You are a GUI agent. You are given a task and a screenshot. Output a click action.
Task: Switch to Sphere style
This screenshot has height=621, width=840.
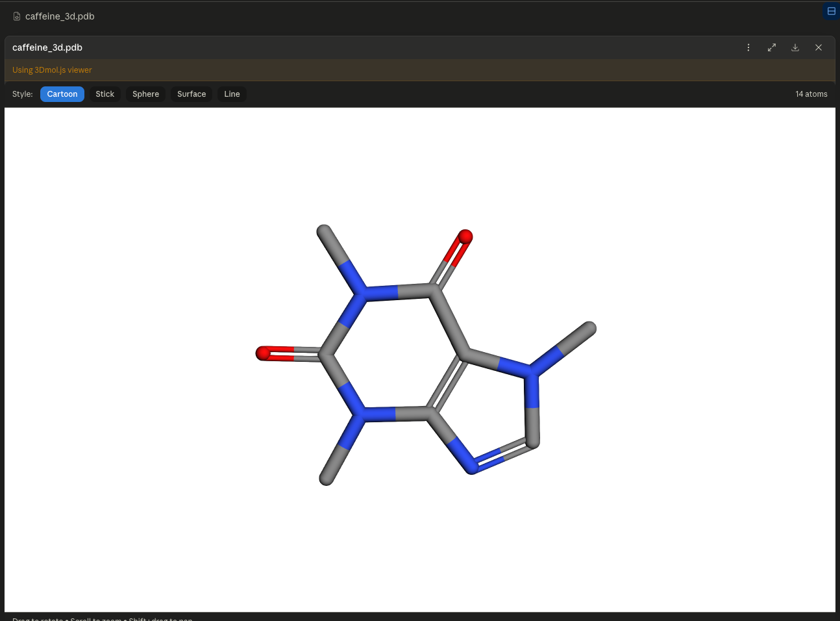point(145,94)
